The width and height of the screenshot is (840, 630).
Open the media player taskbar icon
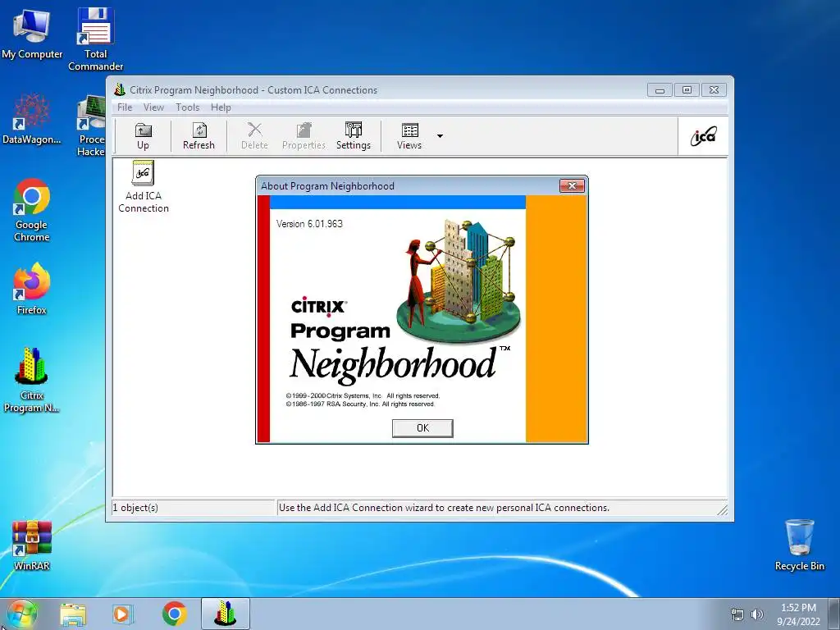tap(121, 614)
